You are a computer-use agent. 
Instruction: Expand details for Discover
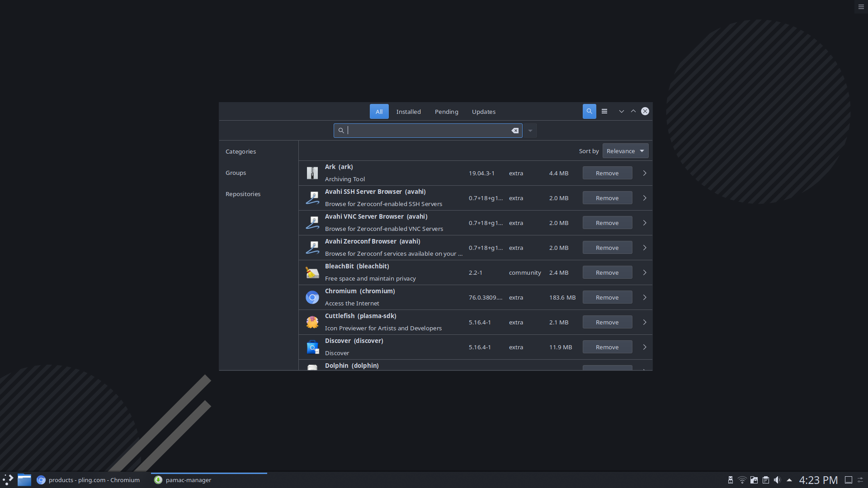tap(645, 347)
